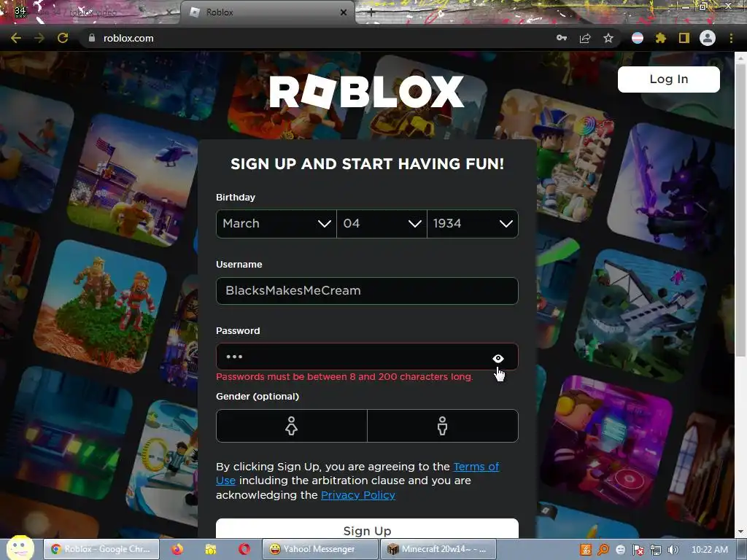Toggle password visibility eye icon

click(498, 358)
